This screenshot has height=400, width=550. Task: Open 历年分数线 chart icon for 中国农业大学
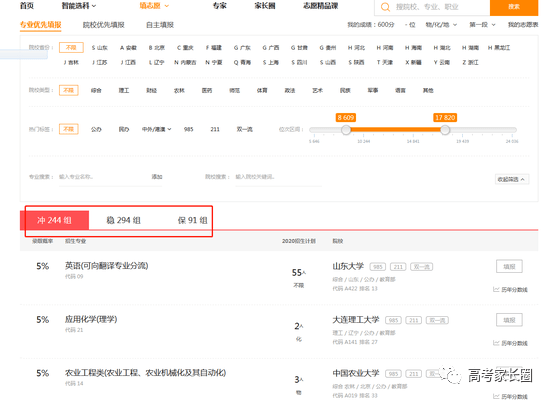pos(496,396)
